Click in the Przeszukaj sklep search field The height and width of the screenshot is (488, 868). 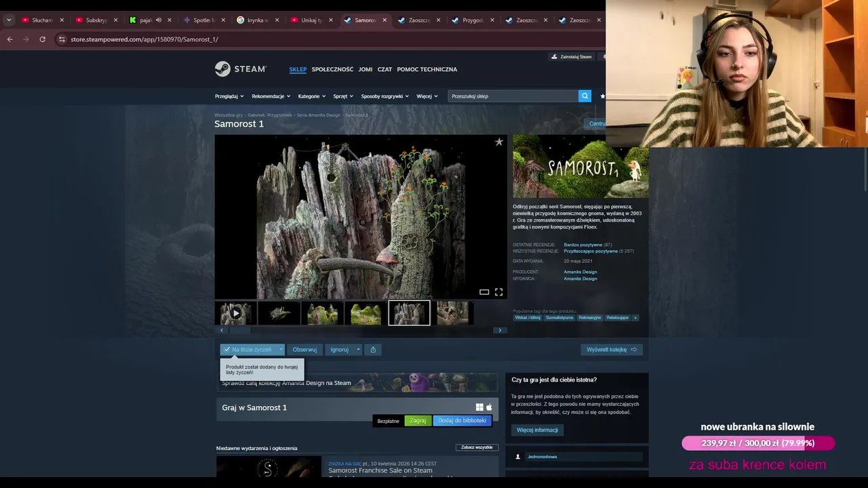point(513,96)
